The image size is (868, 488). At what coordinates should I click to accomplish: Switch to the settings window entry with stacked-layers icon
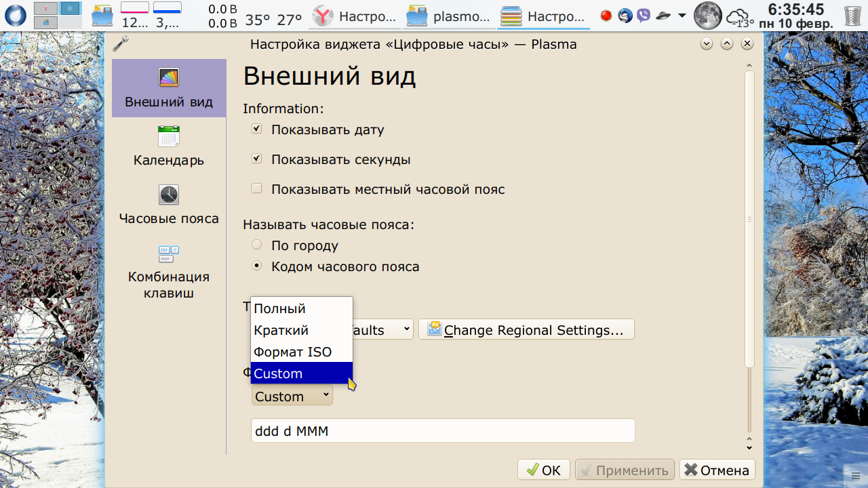545,16
